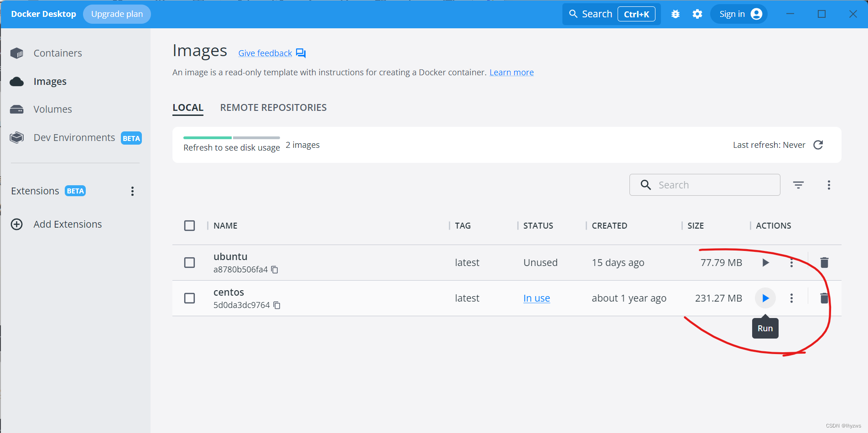868x433 pixels.
Task: Click the centos image name
Action: [x=229, y=292]
